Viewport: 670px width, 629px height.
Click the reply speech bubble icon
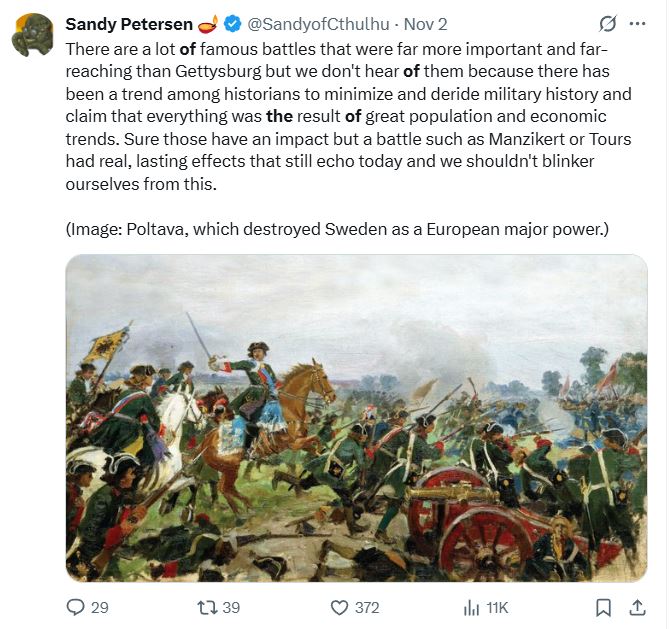pos(76,607)
